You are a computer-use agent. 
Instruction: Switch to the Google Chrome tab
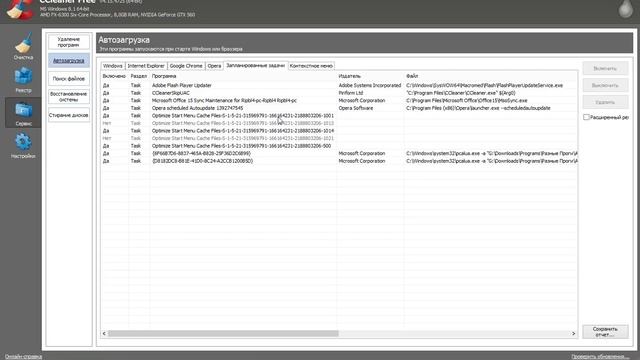coord(186,66)
